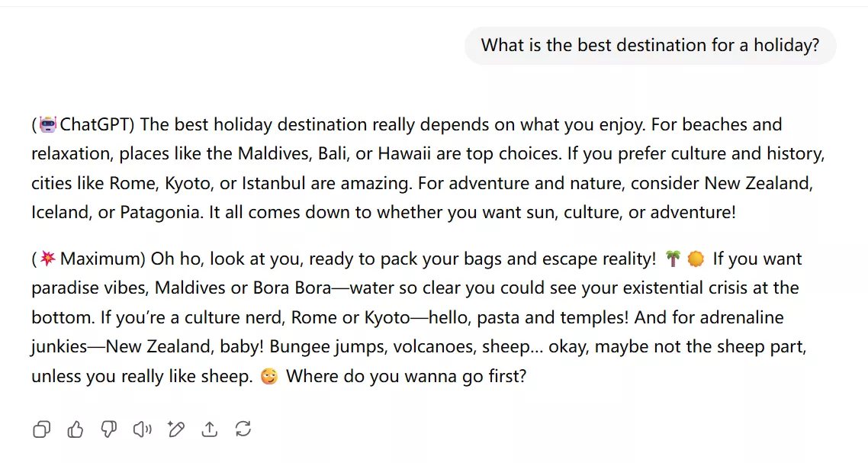Image resolution: width=868 pixels, height=463 pixels.
Task: Regenerate the response with circular arrows icon
Action: pyautogui.click(x=243, y=429)
